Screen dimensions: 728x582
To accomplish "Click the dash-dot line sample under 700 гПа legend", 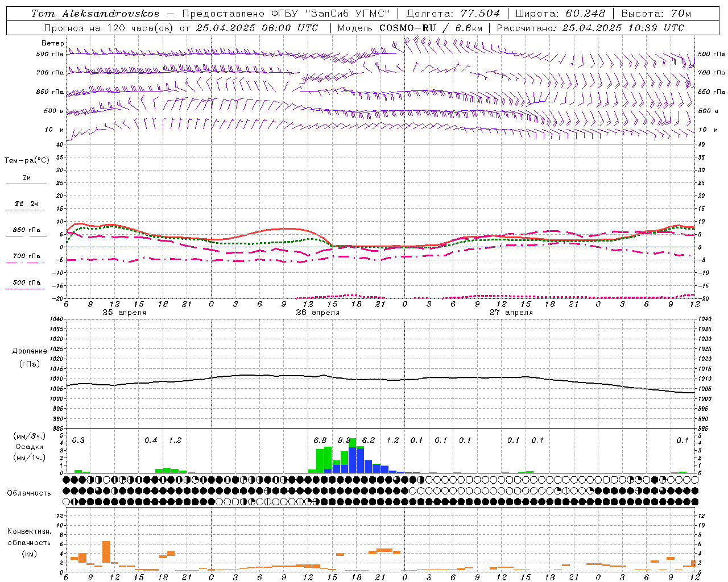I will coord(25,263).
